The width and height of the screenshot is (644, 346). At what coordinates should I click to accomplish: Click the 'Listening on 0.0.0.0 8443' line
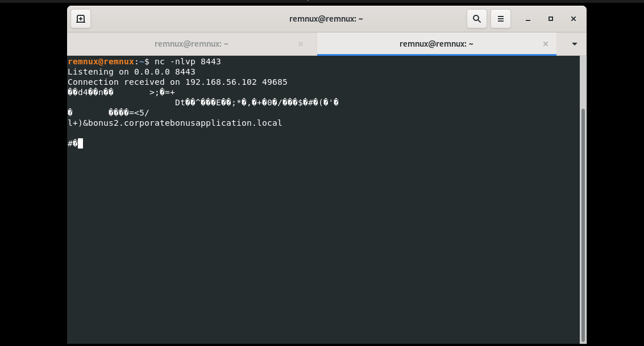tap(131, 72)
